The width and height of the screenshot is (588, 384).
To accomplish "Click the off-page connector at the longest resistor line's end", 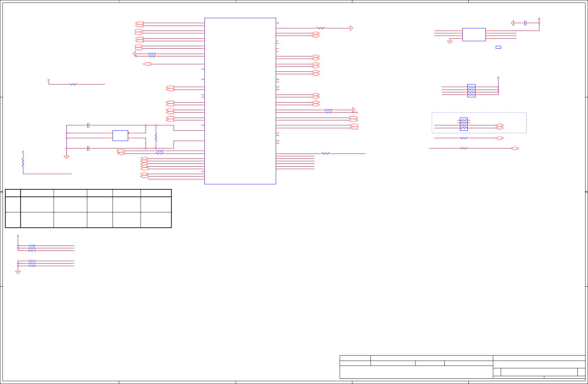I will 515,148.
